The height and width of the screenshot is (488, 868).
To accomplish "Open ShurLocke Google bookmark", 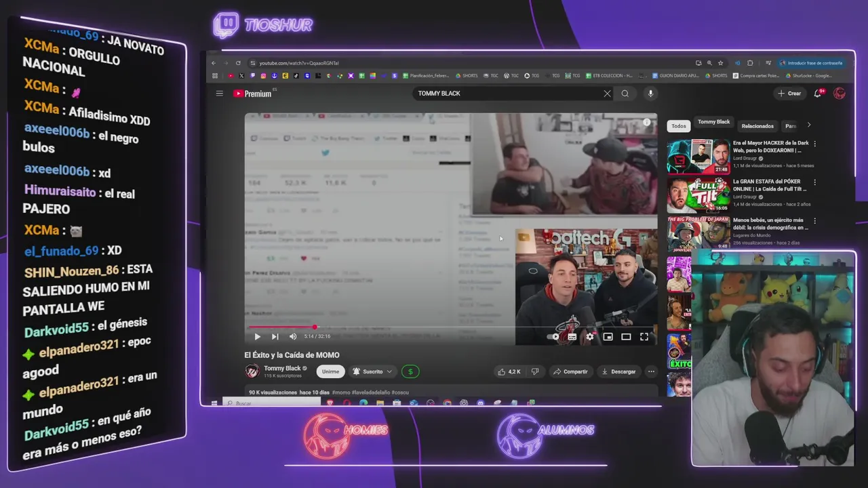I will 808,76.
